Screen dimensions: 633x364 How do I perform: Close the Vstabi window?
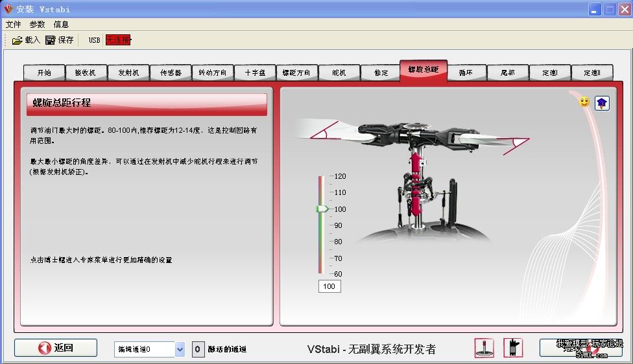click(624, 9)
